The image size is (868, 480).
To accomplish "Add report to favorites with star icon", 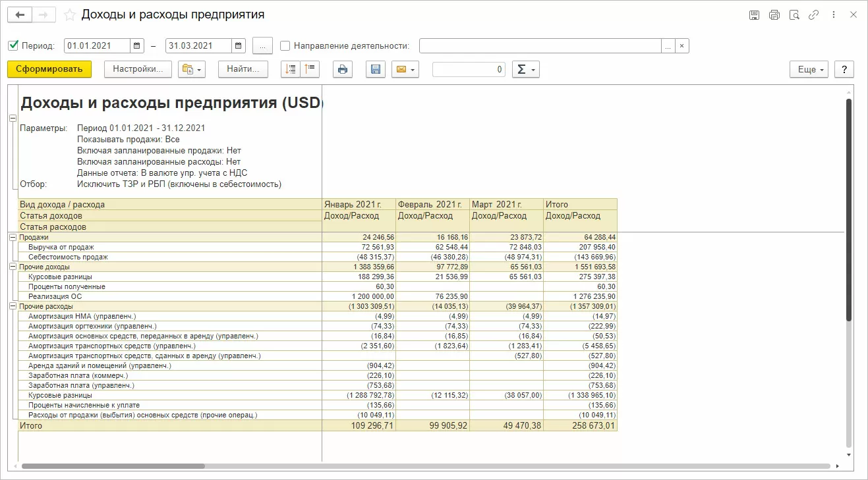I will pos(70,15).
